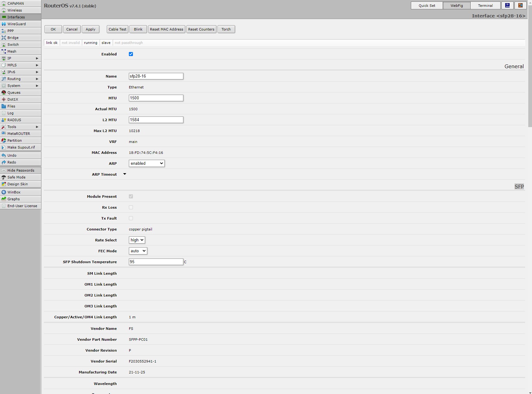Open the ARP mode dropdown
Screen dimensions: 532x394
click(x=147, y=164)
